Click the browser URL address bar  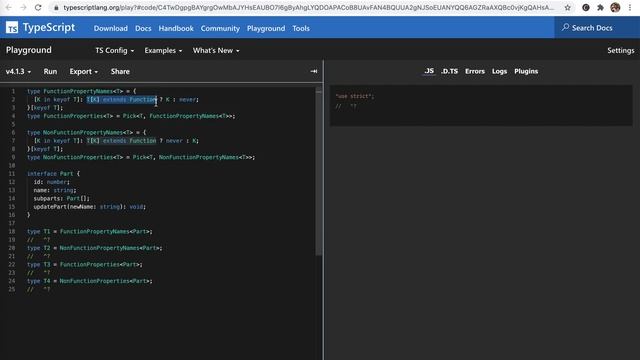[309, 7]
